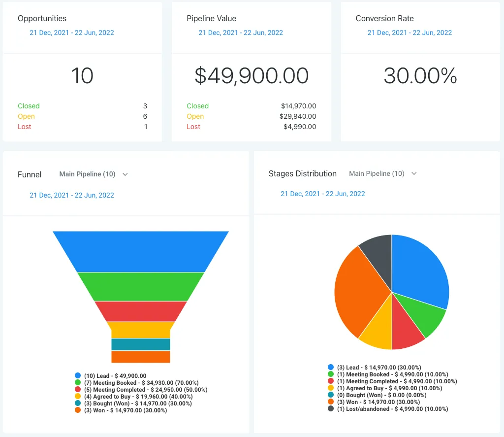This screenshot has width=504, height=437.
Task: Open Stages Distribution Main Pipeline (10) dropdown
Action: 383,173
